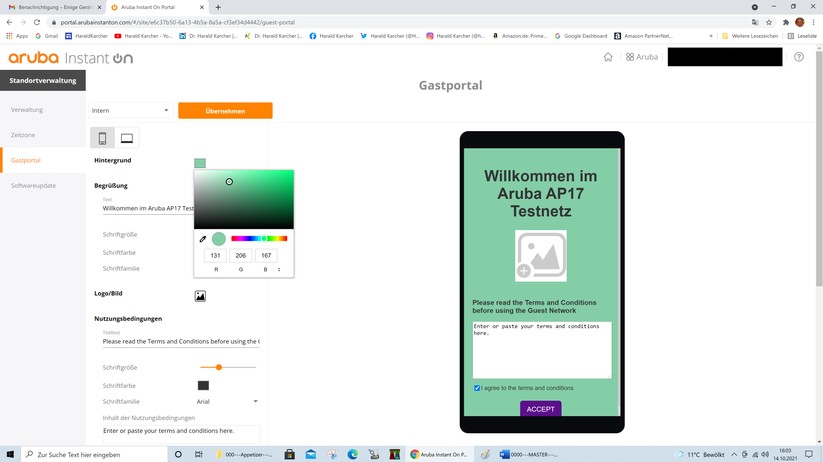Click Nutzungsbedingungen title text field

(181, 341)
